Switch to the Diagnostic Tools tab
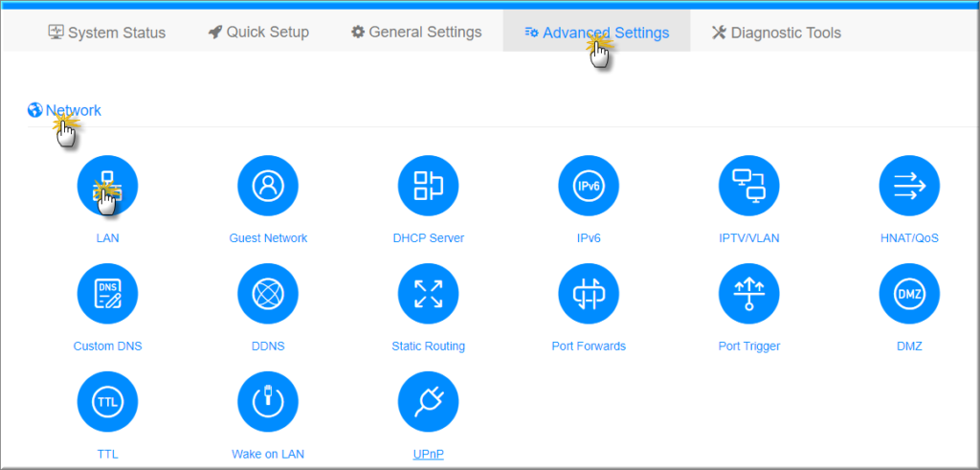This screenshot has width=980, height=470. point(776,33)
